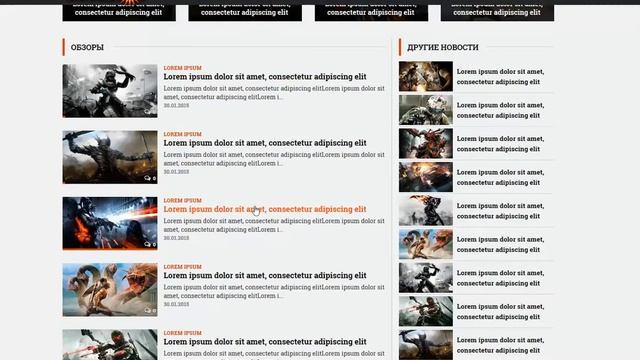Open fiery explosion thumbnail in Другие новости

pyautogui.click(x=426, y=177)
